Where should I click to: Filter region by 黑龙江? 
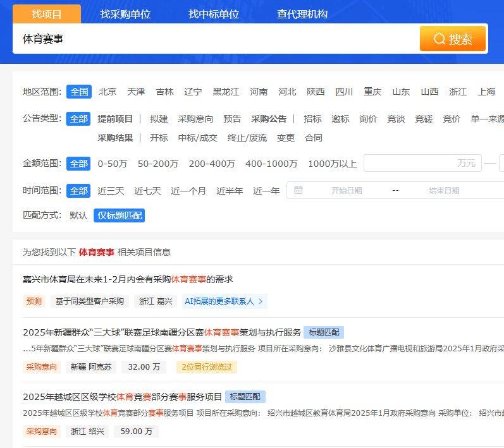tap(226, 92)
